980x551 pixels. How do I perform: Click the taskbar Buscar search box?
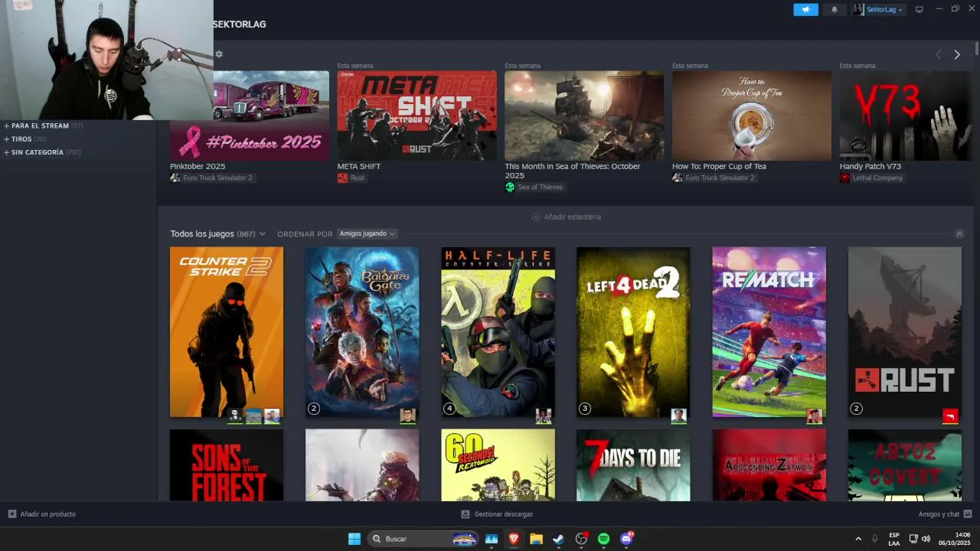pyautogui.click(x=423, y=539)
